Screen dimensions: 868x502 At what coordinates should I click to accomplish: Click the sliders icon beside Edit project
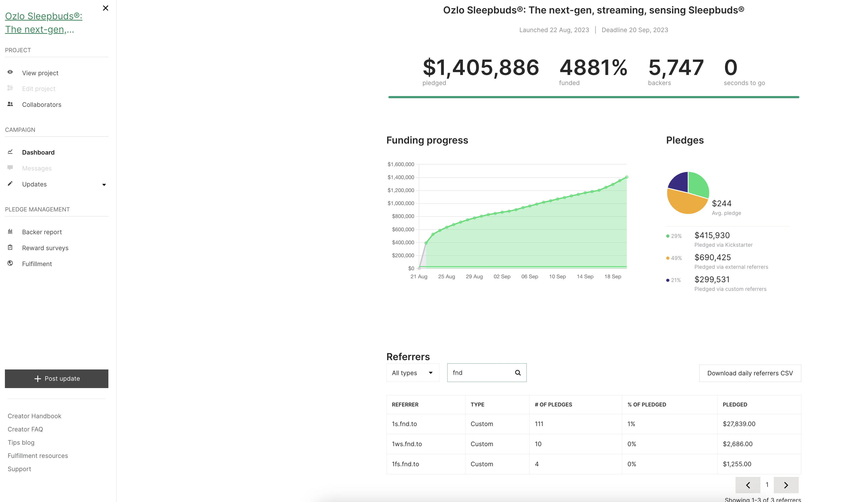(x=10, y=88)
